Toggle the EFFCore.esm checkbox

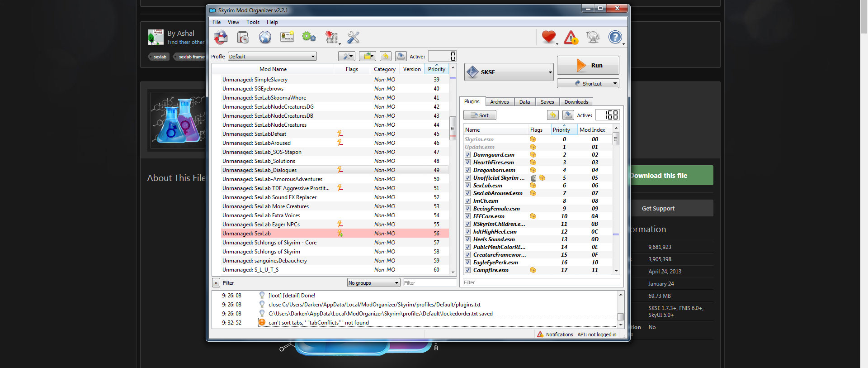(x=468, y=216)
